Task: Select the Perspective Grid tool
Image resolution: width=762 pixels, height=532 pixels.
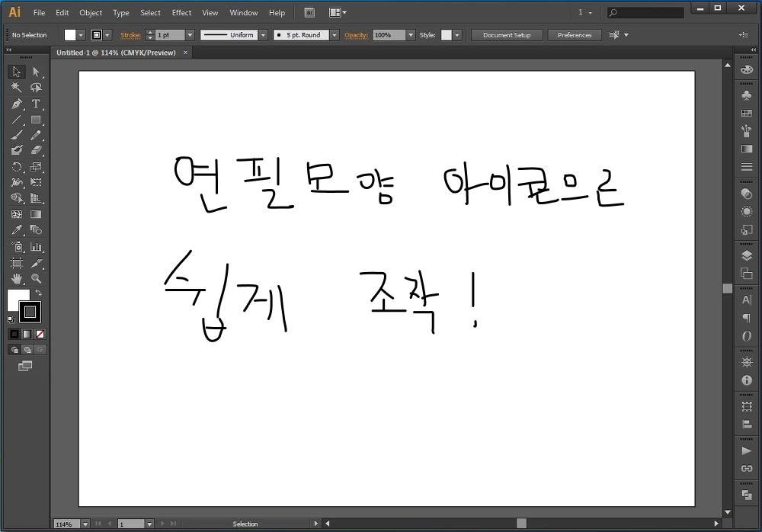Action: click(36, 198)
